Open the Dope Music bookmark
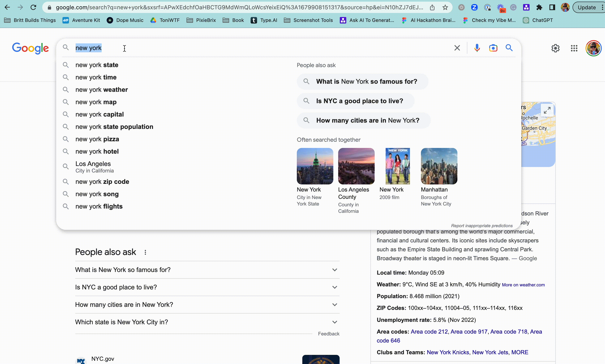This screenshot has height=364, width=605. [125, 20]
